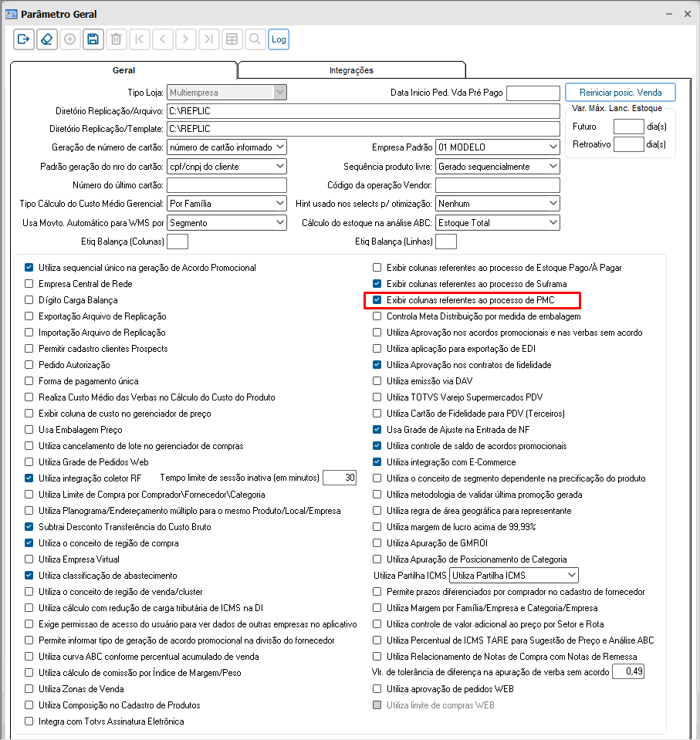Enable Integra com Totvs Assinatura Eletrônica checkbox
The image size is (700, 740).
(29, 721)
